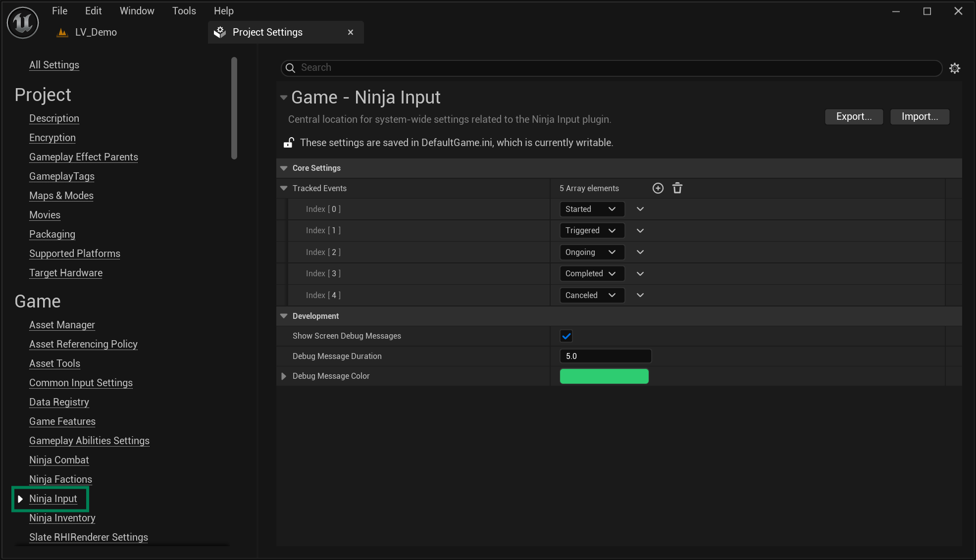976x560 pixels.
Task: Open Packaging settings
Action: [52, 234]
